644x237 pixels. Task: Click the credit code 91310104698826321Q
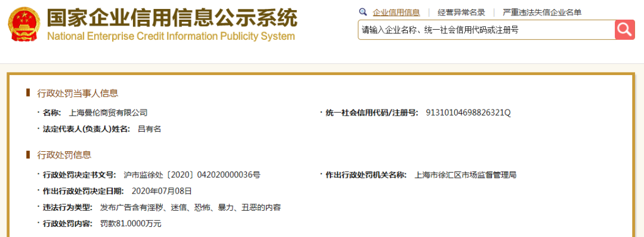(x=469, y=113)
